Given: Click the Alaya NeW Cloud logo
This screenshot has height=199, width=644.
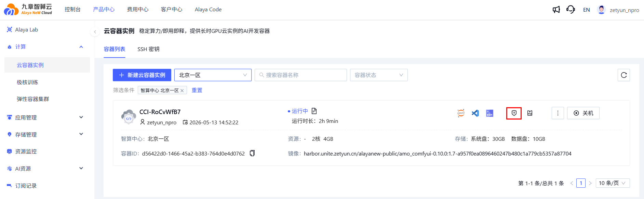Looking at the screenshot, I should pos(28,9).
